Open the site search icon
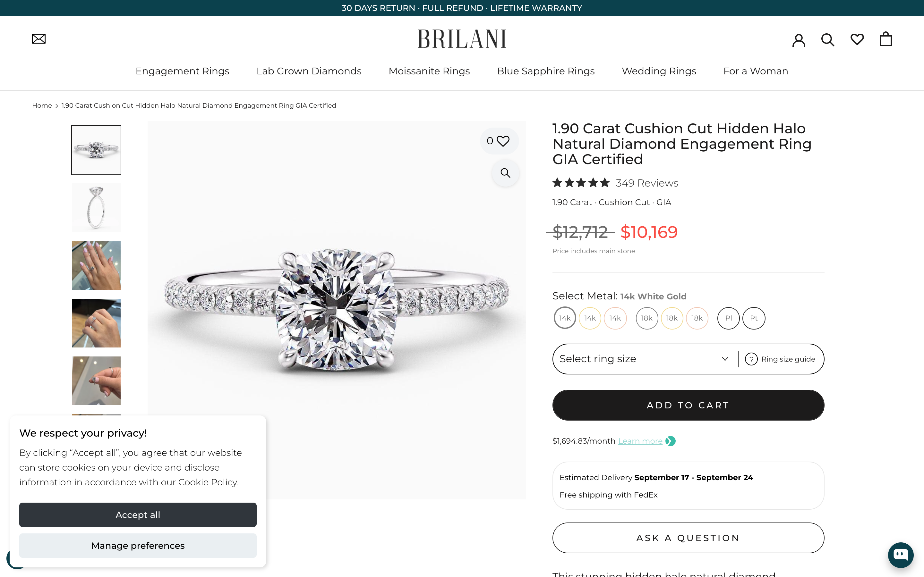This screenshot has height=577, width=924. point(827,39)
